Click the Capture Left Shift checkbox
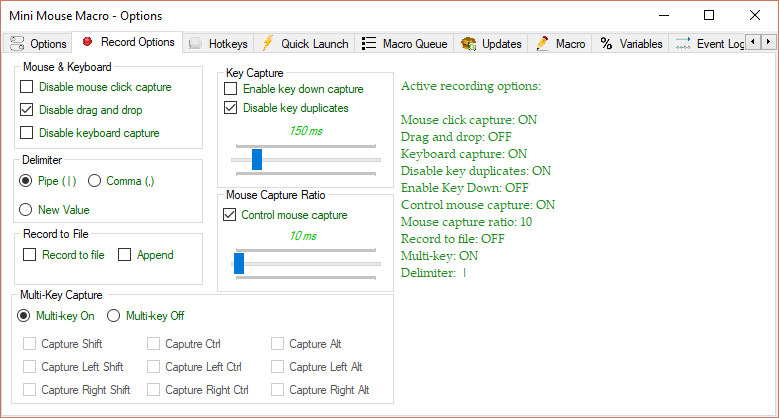This screenshot has width=779, height=418. 29,367
